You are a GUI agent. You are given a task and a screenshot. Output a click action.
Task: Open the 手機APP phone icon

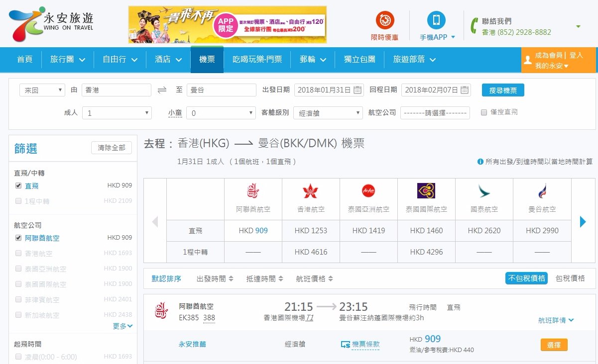click(437, 20)
